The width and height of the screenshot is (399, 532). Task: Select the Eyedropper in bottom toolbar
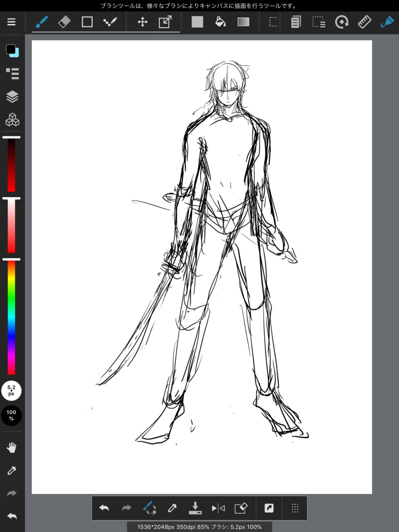[172, 508]
